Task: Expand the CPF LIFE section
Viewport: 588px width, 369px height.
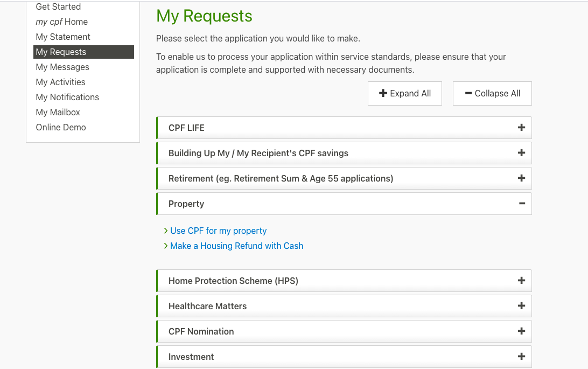Action: click(344, 128)
